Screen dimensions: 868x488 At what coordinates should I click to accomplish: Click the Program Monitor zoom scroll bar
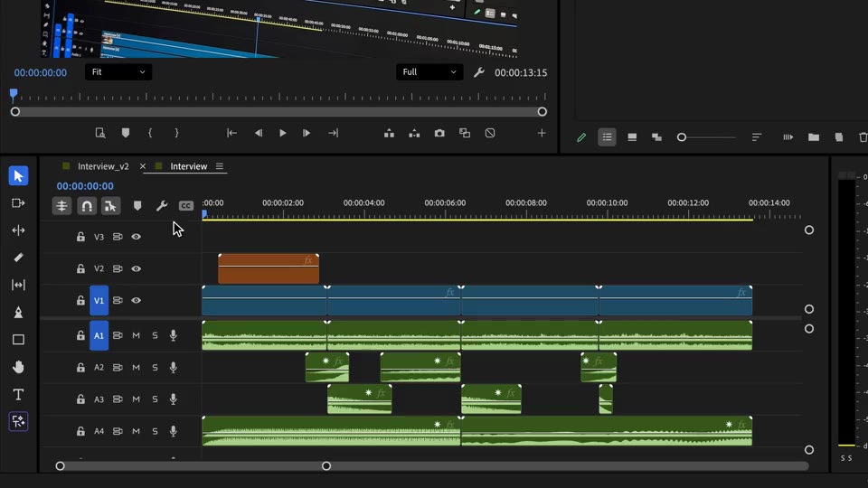[278, 112]
